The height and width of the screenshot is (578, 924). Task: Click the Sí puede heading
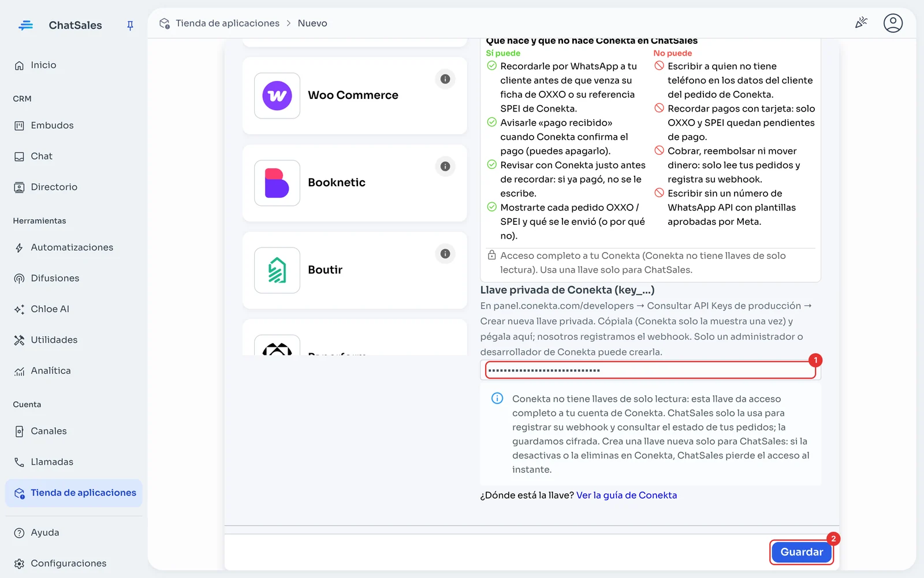pos(503,53)
